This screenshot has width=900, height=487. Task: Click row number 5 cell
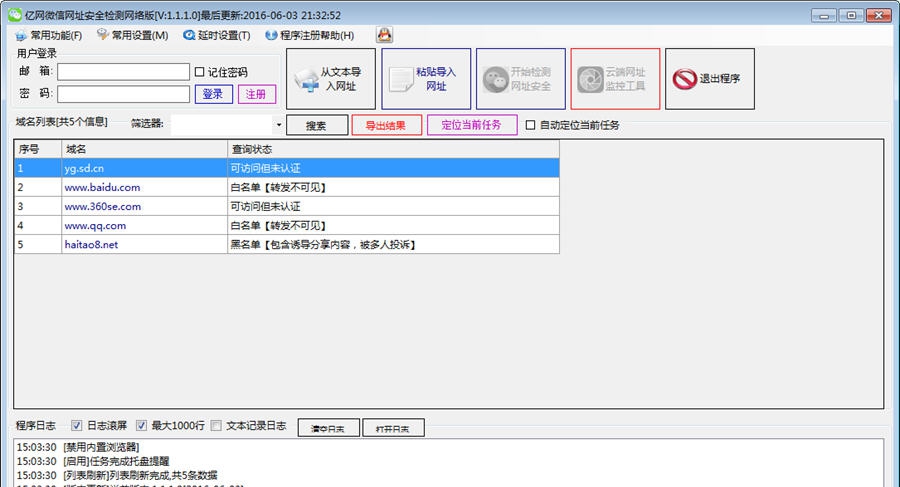click(x=38, y=245)
